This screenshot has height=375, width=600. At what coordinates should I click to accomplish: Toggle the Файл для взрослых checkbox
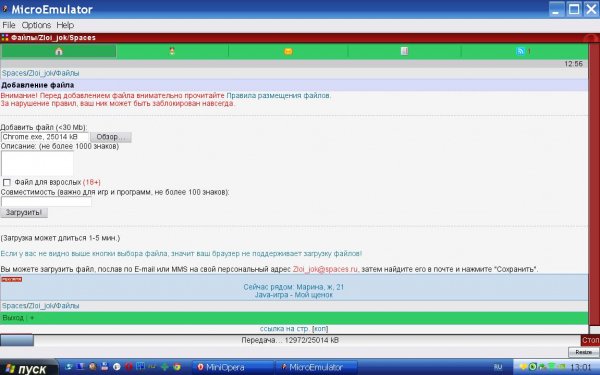7,182
